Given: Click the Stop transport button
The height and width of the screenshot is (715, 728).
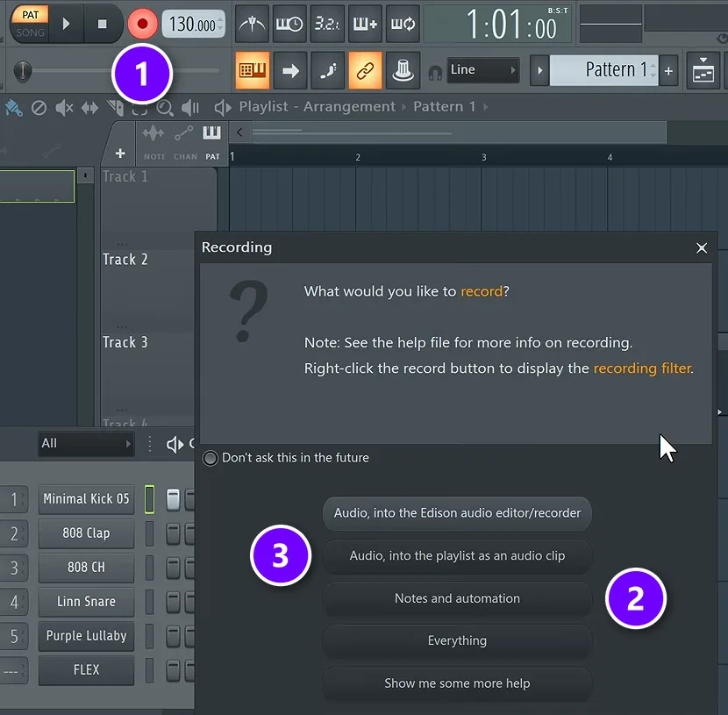Looking at the screenshot, I should point(102,24).
